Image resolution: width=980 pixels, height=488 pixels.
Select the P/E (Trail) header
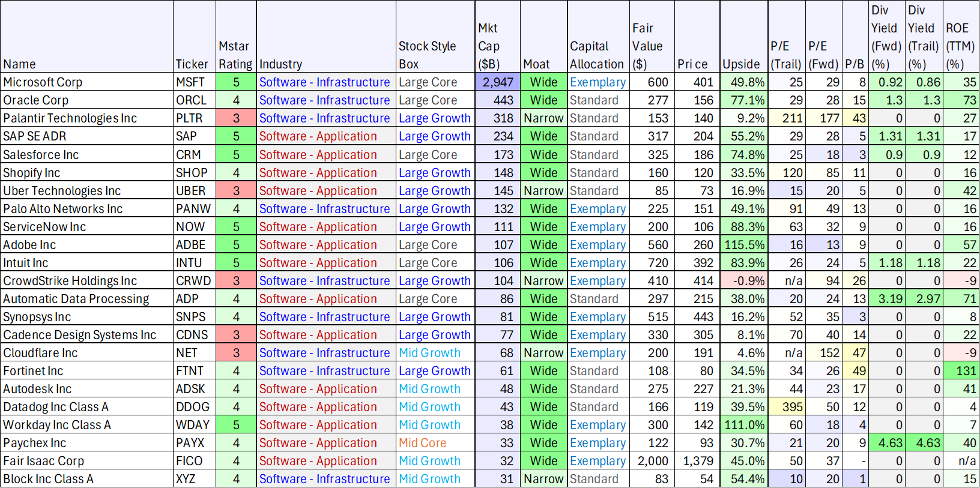pyautogui.click(x=787, y=37)
